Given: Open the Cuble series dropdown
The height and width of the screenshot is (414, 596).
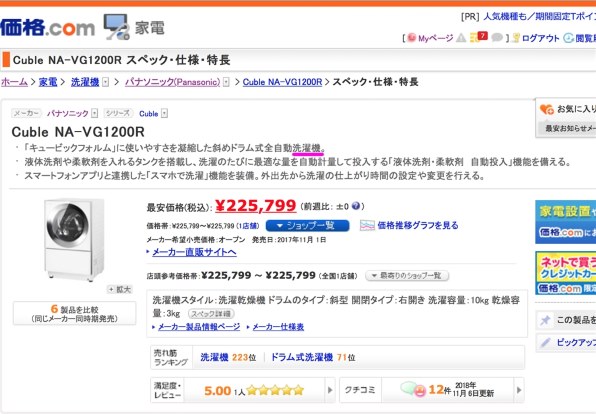Looking at the screenshot, I should [164, 113].
